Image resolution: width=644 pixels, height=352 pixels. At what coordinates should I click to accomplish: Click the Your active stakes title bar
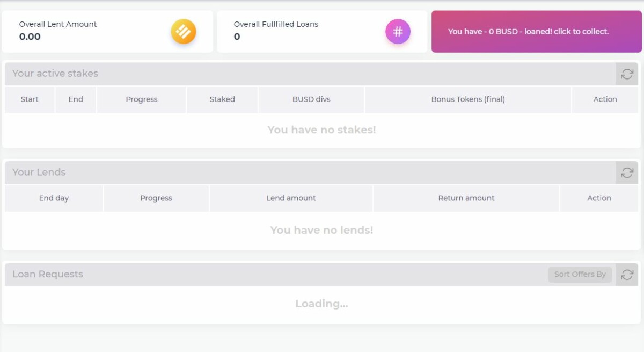coord(310,74)
